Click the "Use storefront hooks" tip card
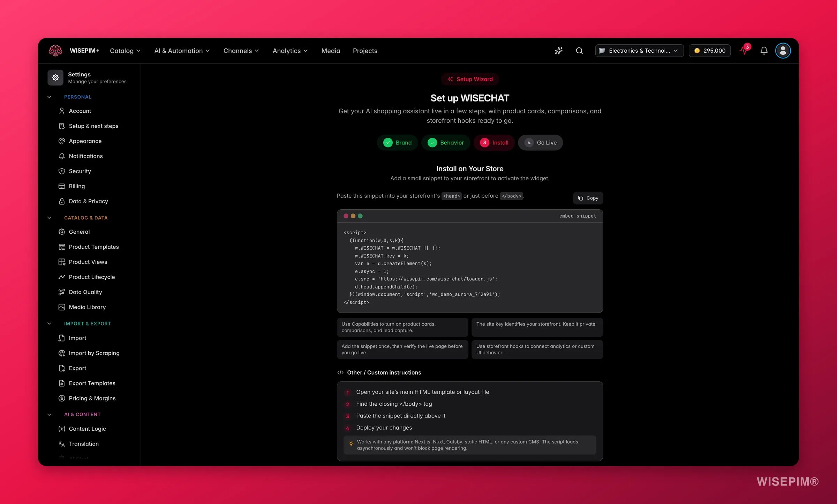This screenshot has height=504, width=837. click(537, 349)
